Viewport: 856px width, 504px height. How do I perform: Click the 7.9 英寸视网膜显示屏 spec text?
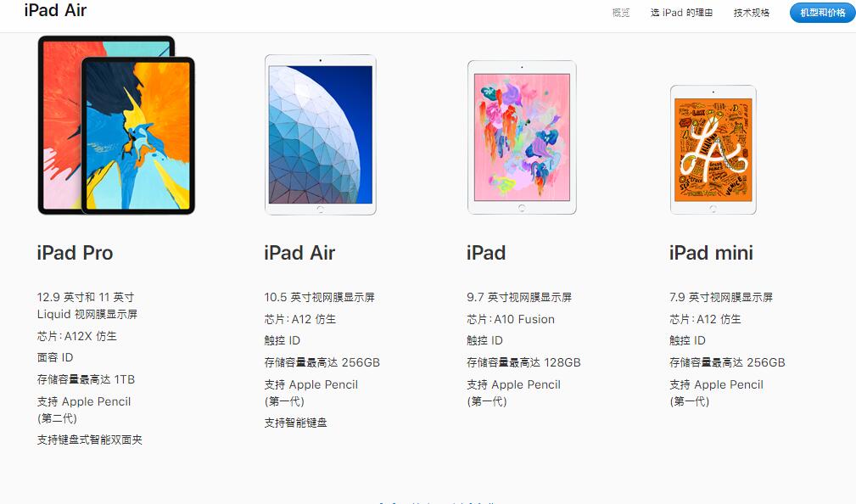pos(721,297)
